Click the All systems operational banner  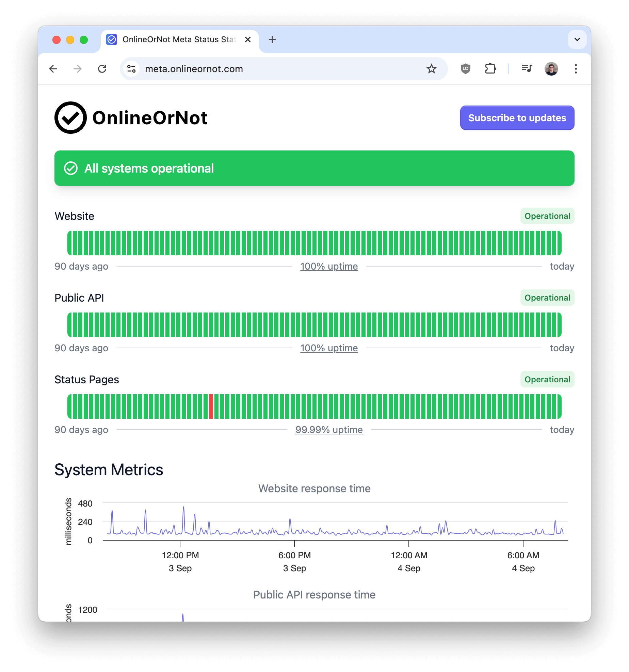tap(314, 168)
